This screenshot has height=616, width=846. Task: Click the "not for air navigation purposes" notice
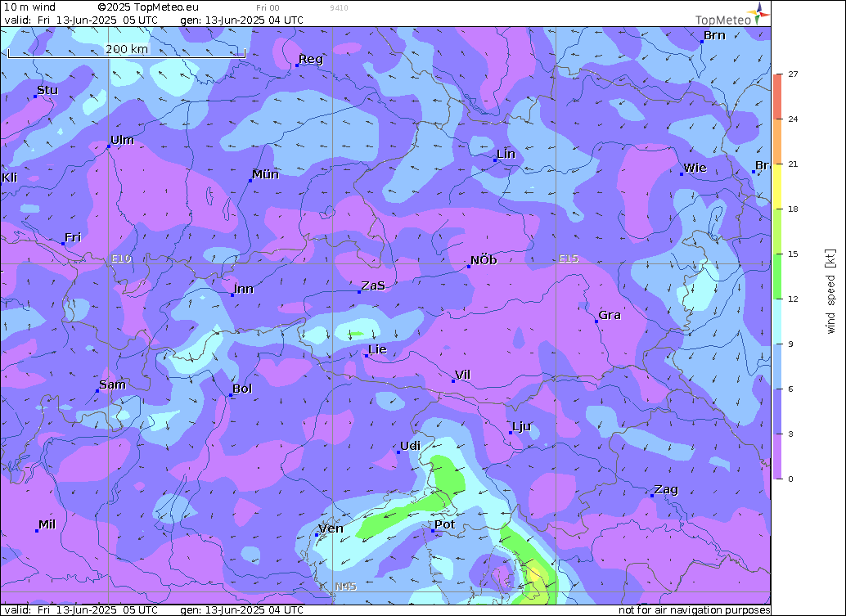[694, 610]
